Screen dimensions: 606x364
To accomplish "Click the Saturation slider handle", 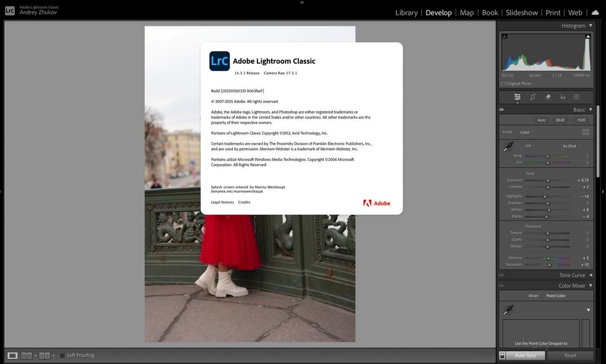I will pyautogui.click(x=550, y=265).
